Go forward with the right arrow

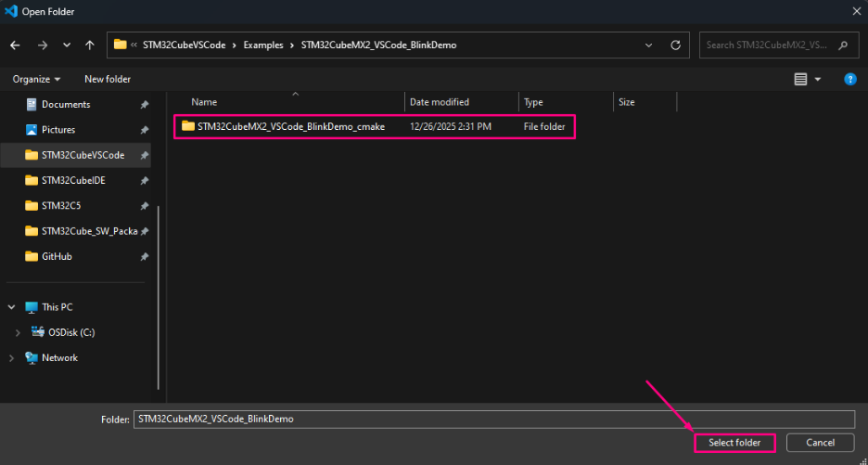coord(43,45)
